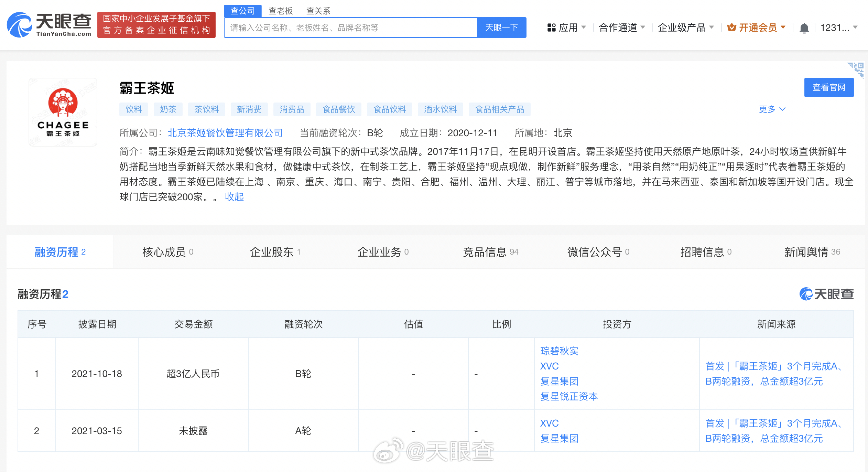Click the 融资轮次 column header

[x=303, y=324]
